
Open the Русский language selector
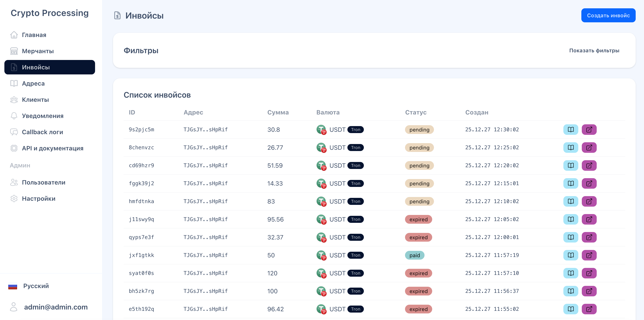[36, 286]
